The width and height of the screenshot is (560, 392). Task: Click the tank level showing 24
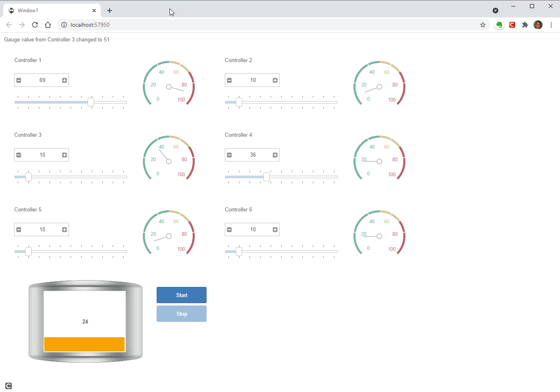pos(85,321)
